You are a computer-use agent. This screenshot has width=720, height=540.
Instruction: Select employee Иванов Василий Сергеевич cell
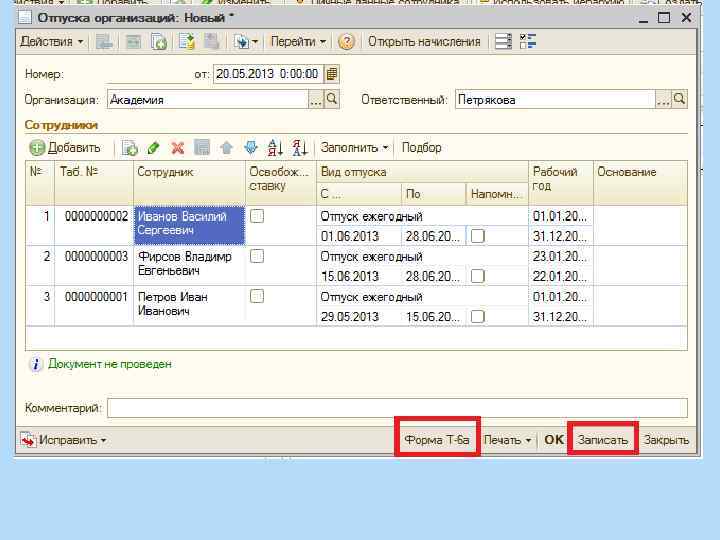[x=189, y=225]
